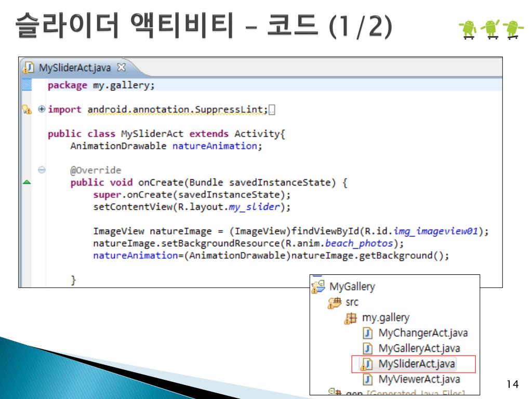Viewport: 532px width, 399px height.
Task: Click the beach_photos resource reference
Action: point(359,243)
